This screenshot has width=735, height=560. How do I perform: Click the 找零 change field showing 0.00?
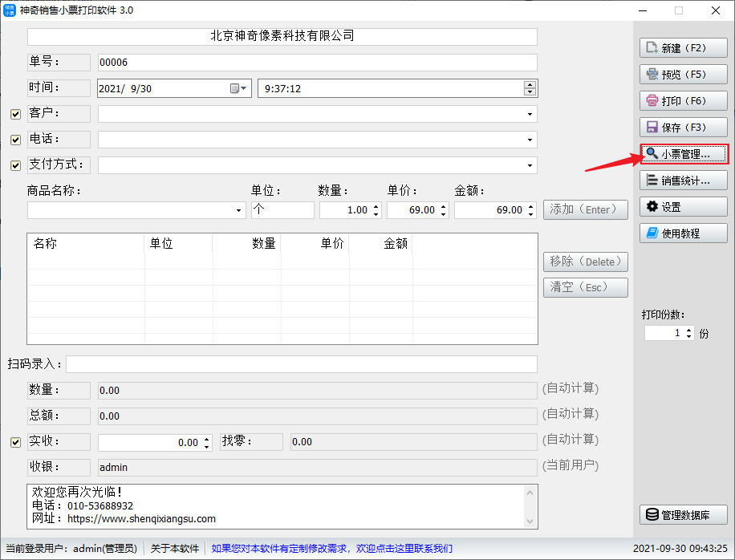(414, 442)
